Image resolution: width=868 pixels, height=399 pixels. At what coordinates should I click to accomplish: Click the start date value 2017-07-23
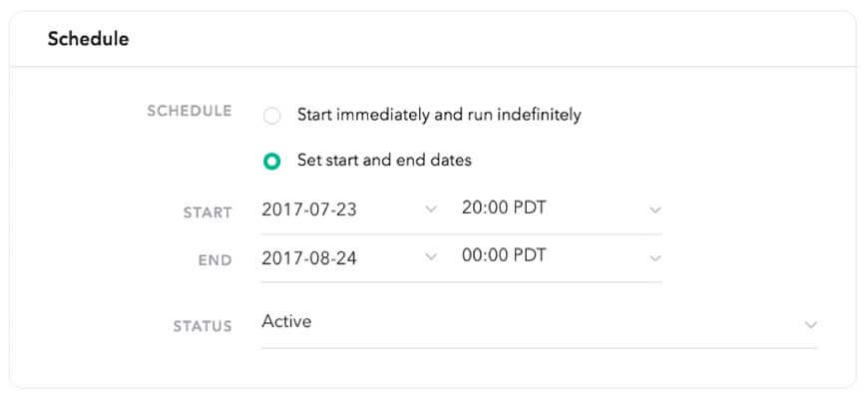(309, 209)
